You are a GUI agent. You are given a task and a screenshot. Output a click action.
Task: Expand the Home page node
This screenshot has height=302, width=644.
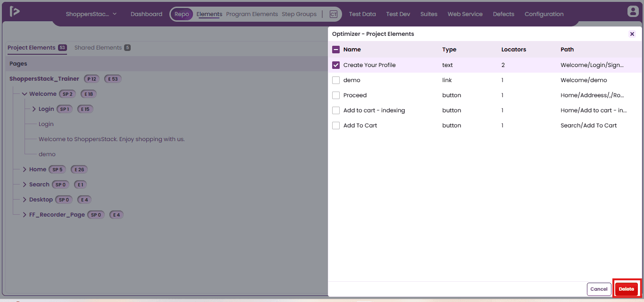[x=25, y=169]
